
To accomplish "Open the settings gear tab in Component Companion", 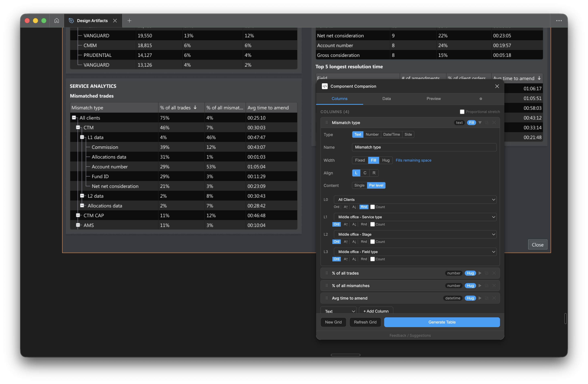I will [x=480, y=99].
